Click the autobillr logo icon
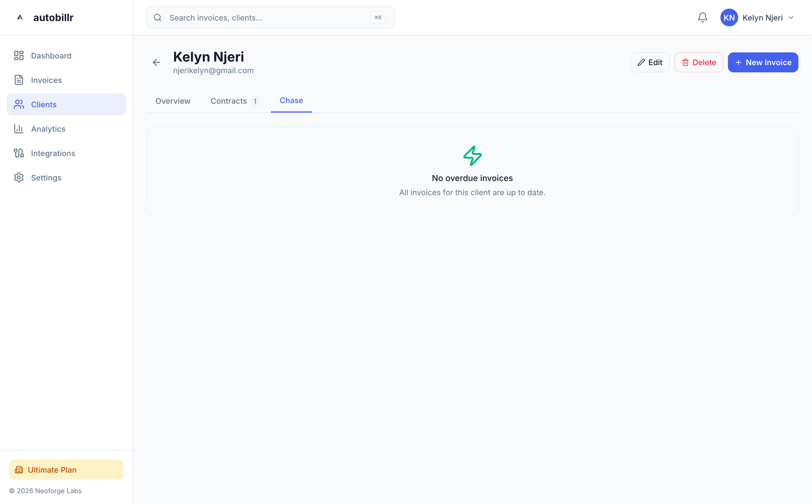This screenshot has height=504, width=812. pyautogui.click(x=20, y=17)
